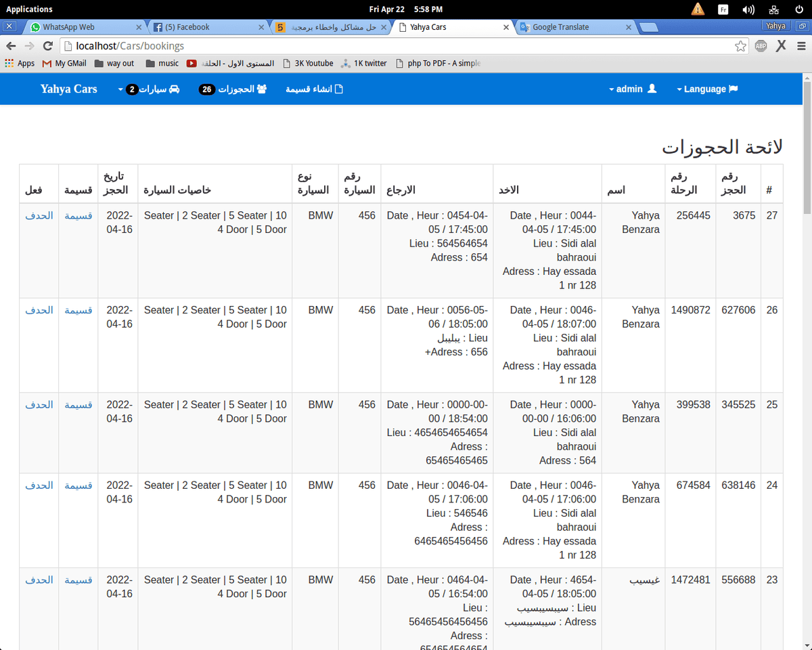Open the YouTube المستوى الاول bookmark
Viewport: 812px width, 650px height.
click(x=231, y=63)
